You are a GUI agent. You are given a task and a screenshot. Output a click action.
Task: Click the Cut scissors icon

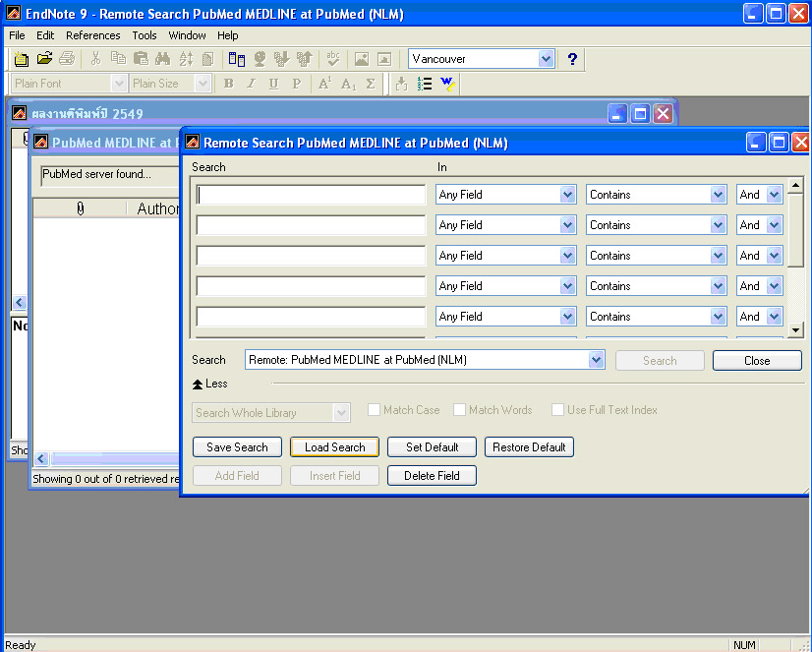coord(95,59)
